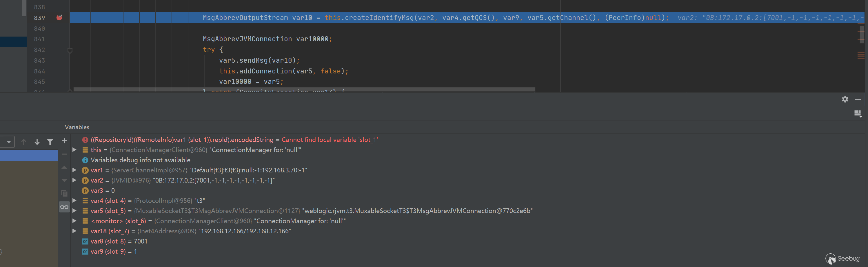Viewport: 868px width, 267px height.
Task: Expand the var2 JVMID variable
Action: point(74,180)
